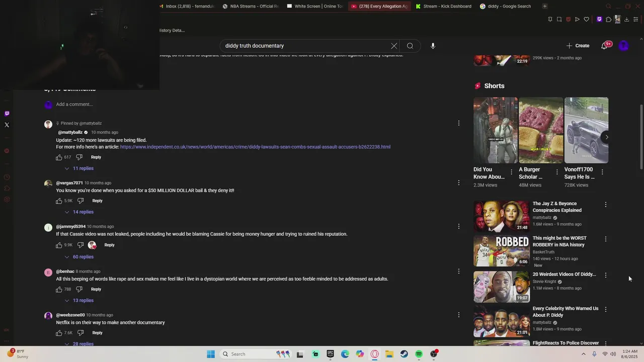Expand 14 replies under vargas7071 comment

[79, 212]
